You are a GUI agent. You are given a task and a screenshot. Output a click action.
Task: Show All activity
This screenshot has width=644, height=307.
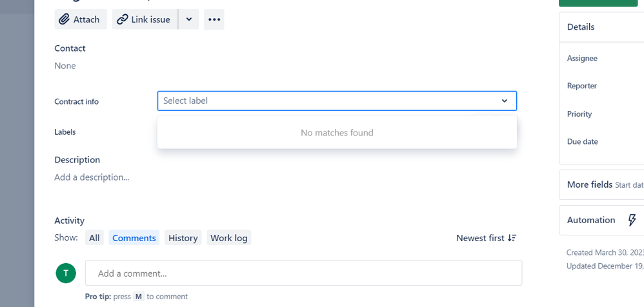(x=94, y=238)
